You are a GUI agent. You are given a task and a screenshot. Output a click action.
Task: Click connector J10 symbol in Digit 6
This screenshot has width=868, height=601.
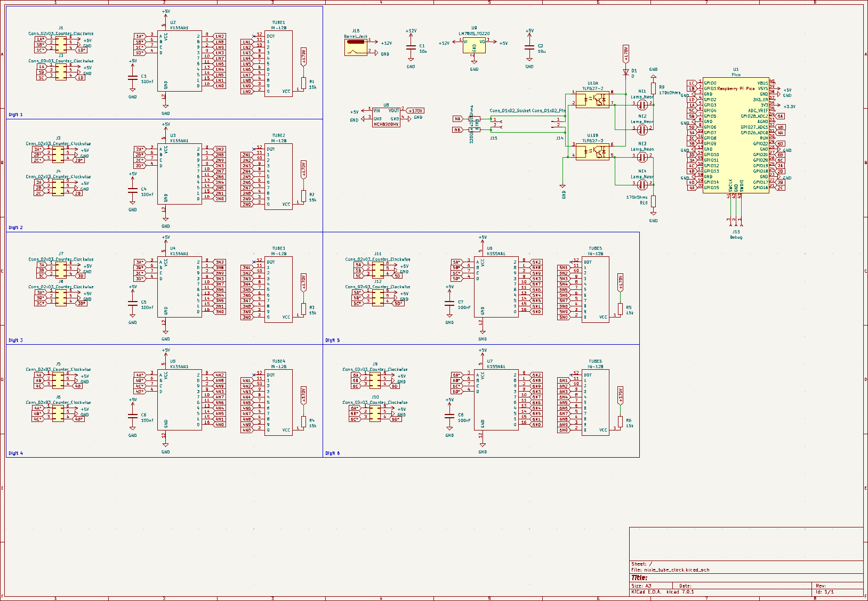375,413
